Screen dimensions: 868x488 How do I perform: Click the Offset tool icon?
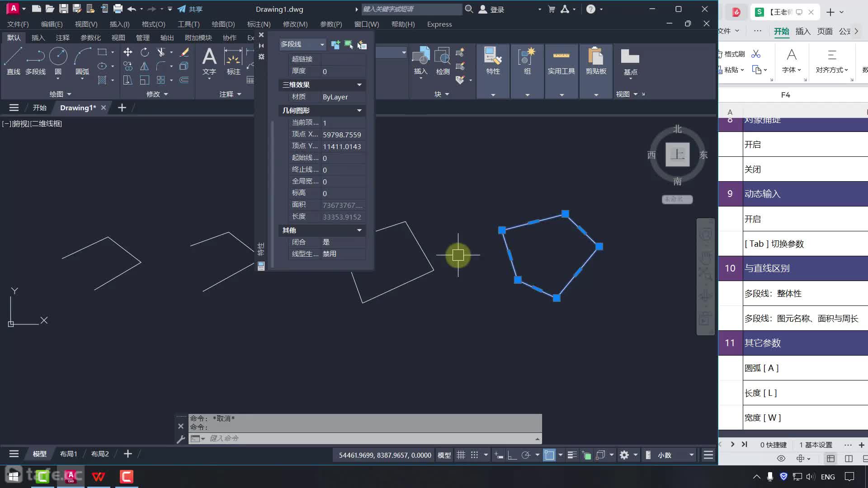pos(184,80)
